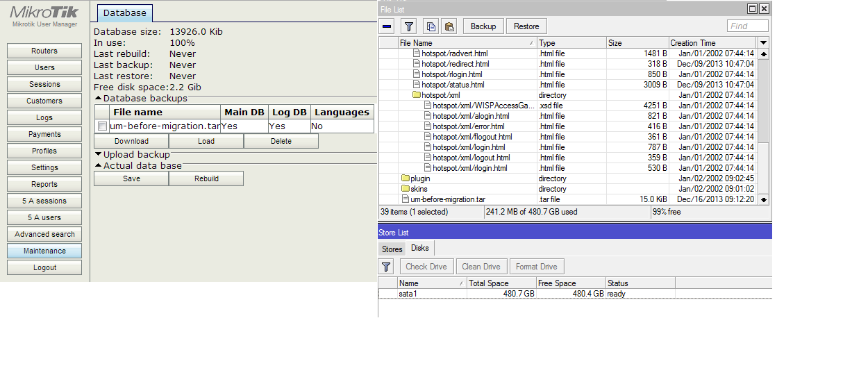Select the sata1 disk row
This screenshot has width=868, height=375.
(x=575, y=294)
